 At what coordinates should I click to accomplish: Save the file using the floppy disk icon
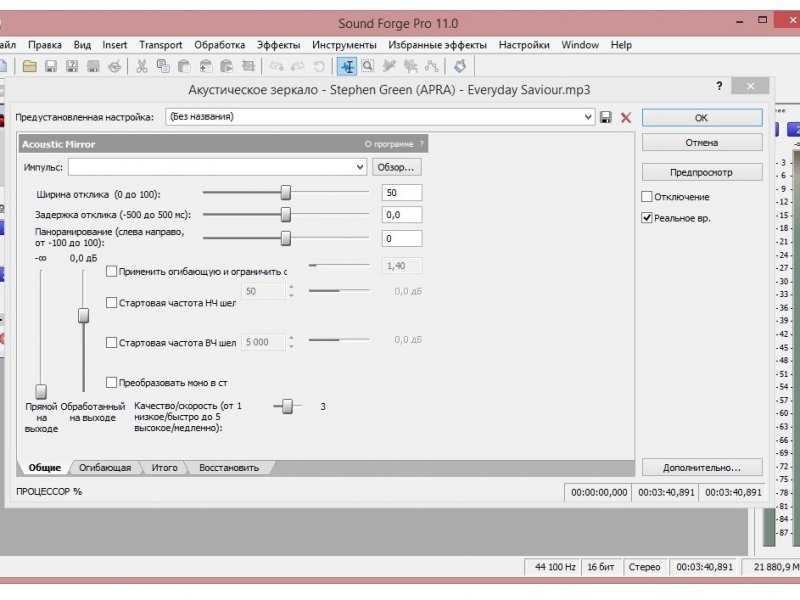(x=51, y=66)
